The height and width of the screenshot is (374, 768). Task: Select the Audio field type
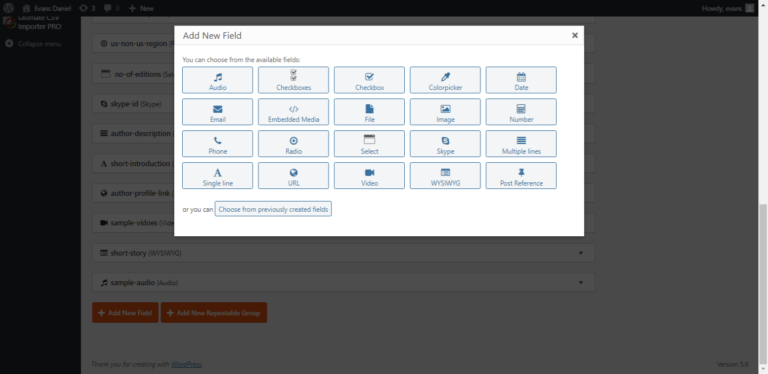coord(217,80)
